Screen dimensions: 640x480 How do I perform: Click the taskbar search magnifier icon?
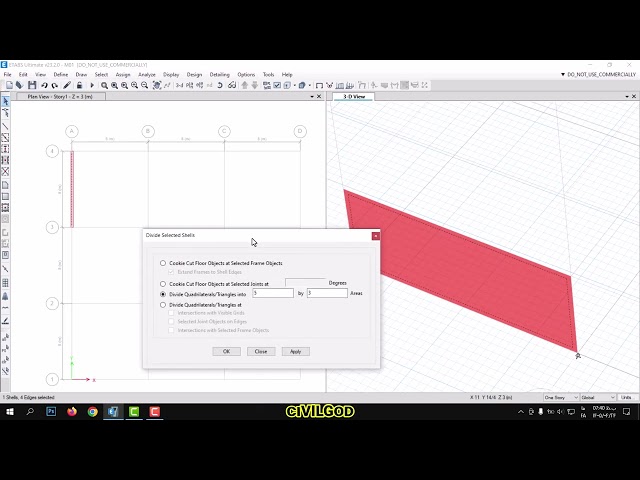tap(30, 411)
